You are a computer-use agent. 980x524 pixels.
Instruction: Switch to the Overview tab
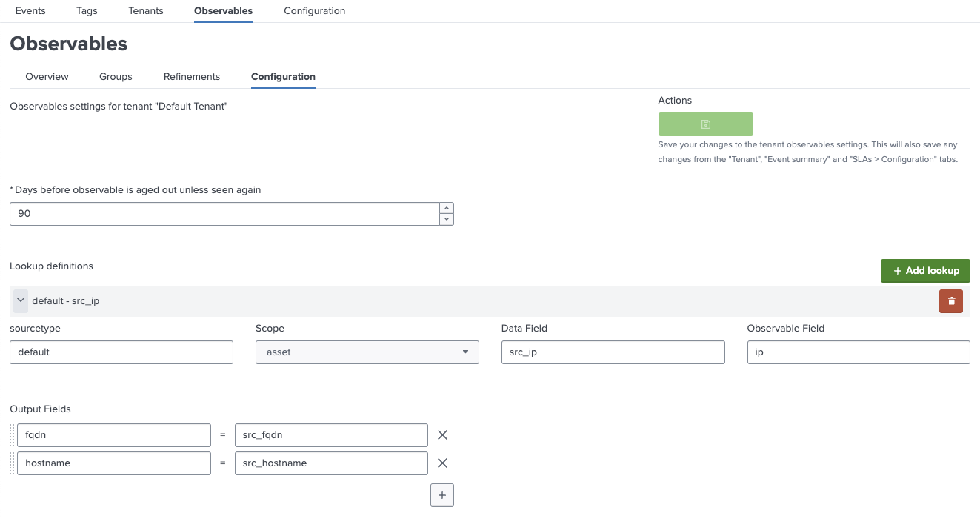click(x=47, y=77)
